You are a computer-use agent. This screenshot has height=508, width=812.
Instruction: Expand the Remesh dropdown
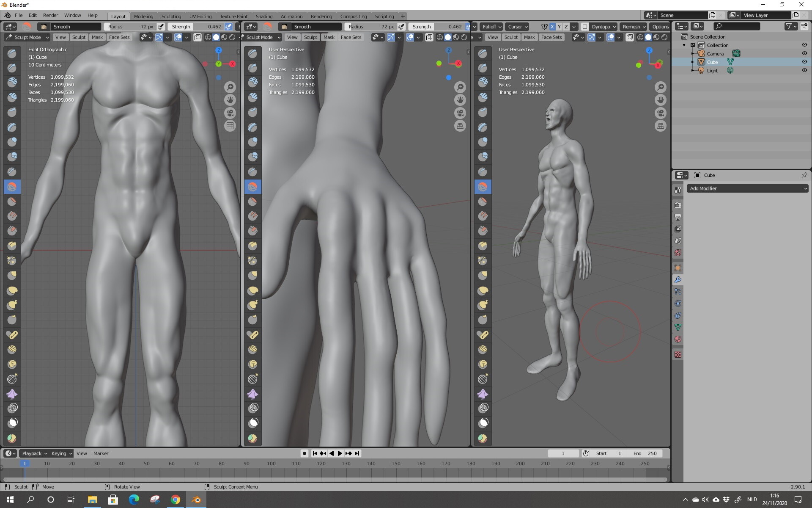tap(634, 27)
